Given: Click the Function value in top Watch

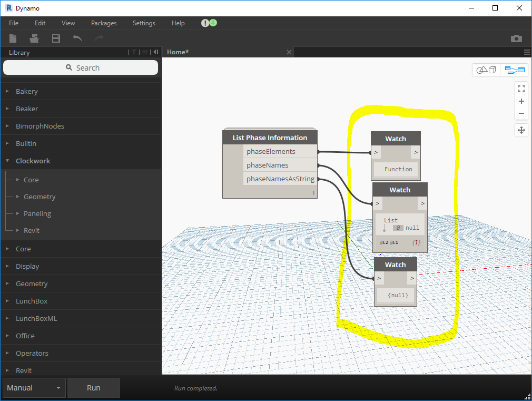Looking at the screenshot, I should click(x=398, y=169).
